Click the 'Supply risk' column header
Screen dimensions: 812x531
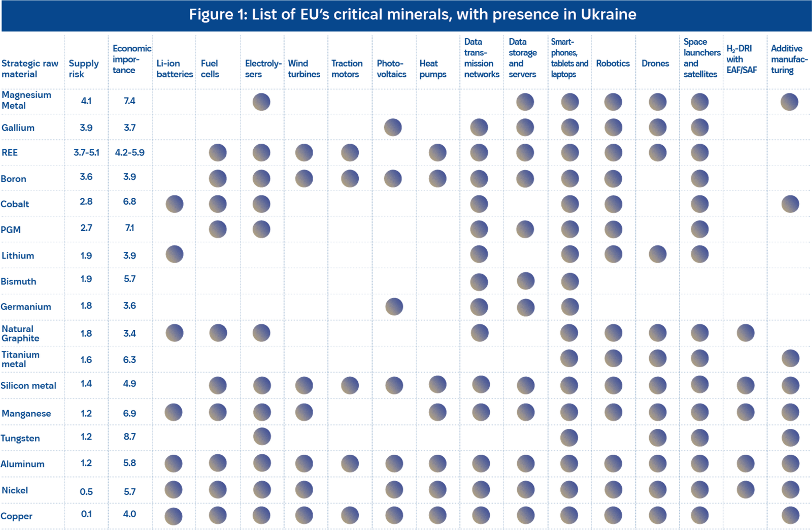pos(84,69)
